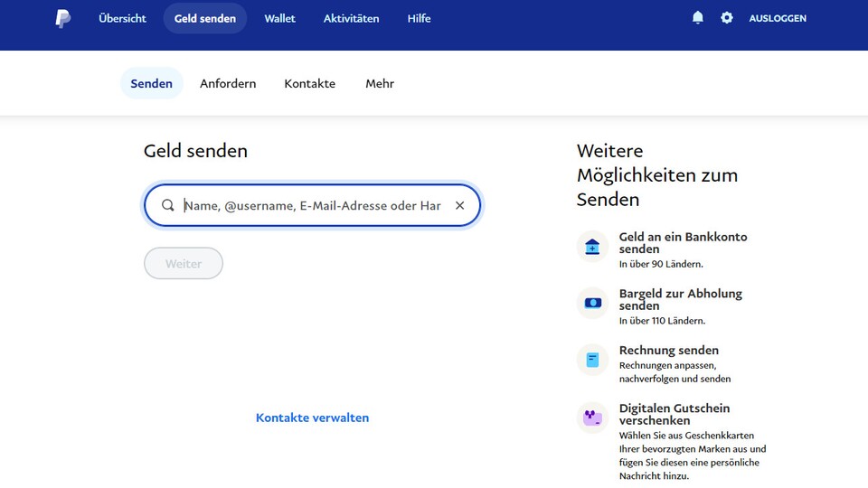Image resolution: width=868 pixels, height=488 pixels.
Task: Open Bargeld zur Abholung senden
Action: pos(680,299)
